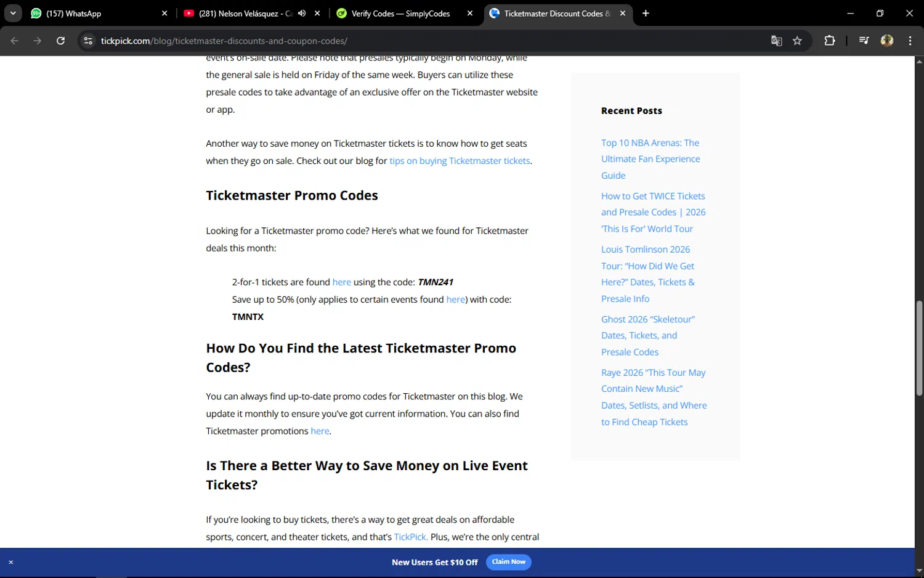Click the Claim Now button
Screen dimensions: 924x578
[x=509, y=562]
